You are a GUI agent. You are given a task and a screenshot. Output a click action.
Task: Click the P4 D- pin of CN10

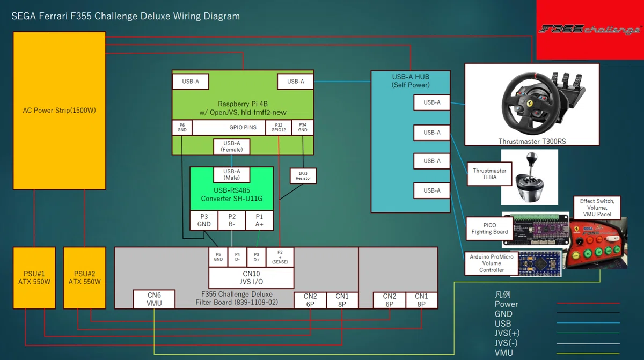click(237, 257)
